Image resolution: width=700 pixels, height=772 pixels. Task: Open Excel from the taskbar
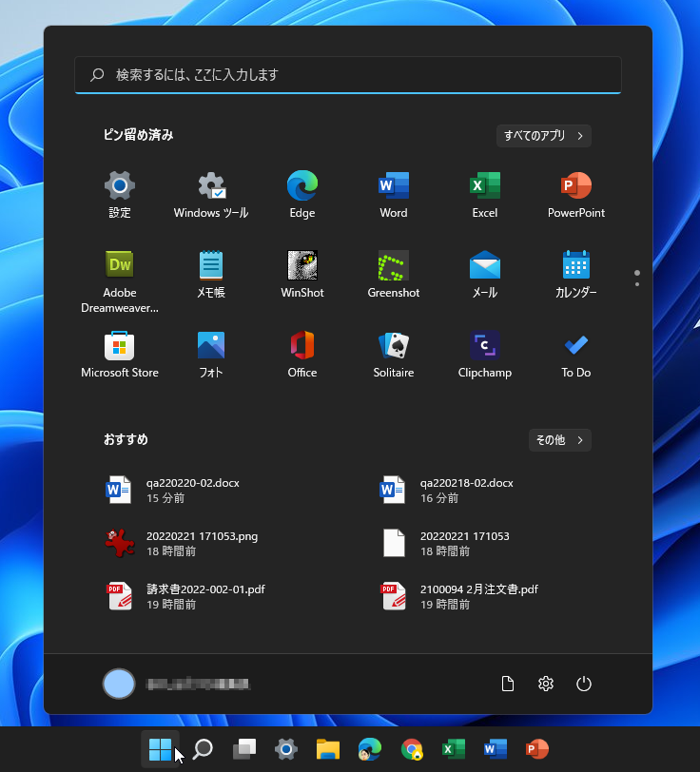pyautogui.click(x=454, y=749)
